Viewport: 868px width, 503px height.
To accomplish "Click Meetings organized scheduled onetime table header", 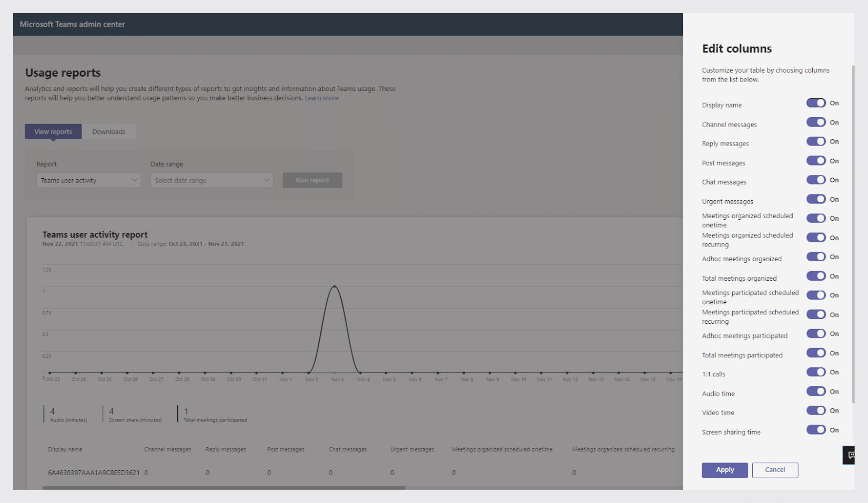I will 502,449.
